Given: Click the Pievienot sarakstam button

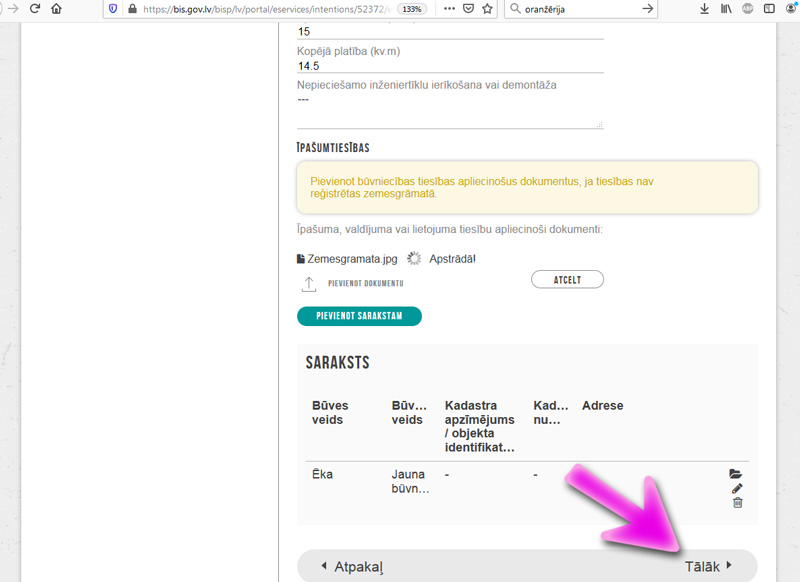Looking at the screenshot, I should tap(359, 316).
